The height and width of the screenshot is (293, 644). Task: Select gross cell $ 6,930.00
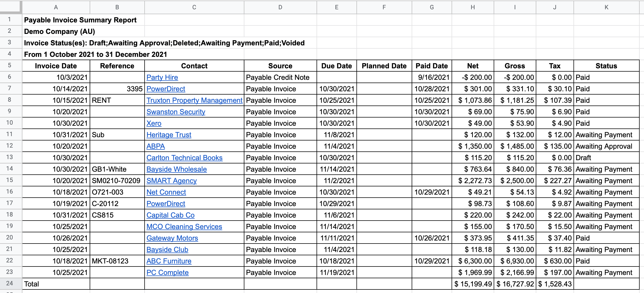click(x=515, y=261)
